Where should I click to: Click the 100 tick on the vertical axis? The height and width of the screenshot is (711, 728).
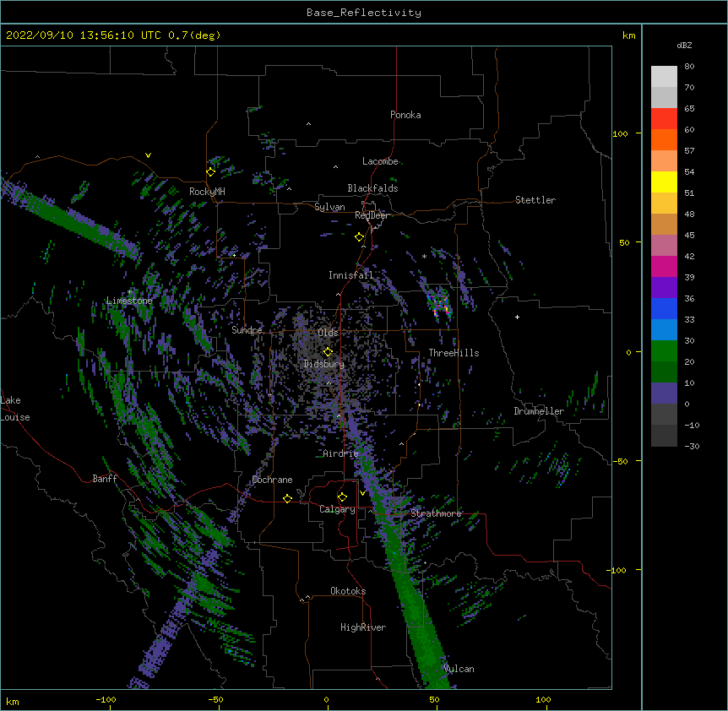pyautogui.click(x=620, y=133)
